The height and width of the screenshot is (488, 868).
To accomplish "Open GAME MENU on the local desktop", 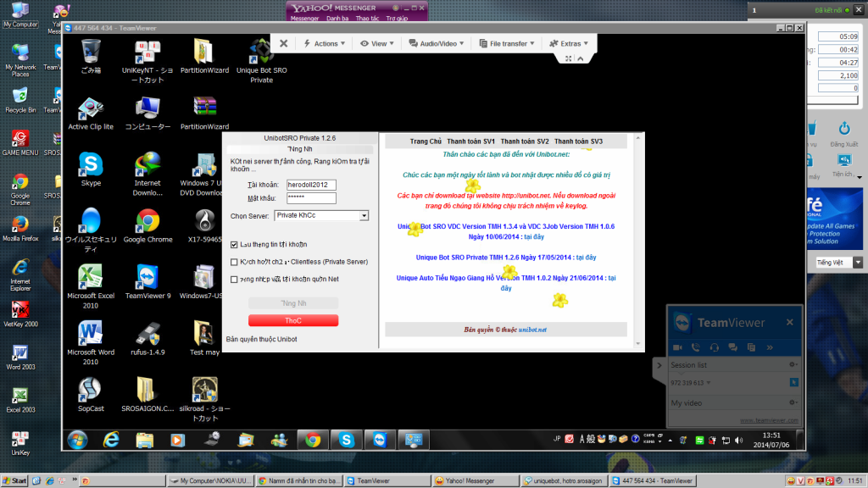I will click(20, 142).
